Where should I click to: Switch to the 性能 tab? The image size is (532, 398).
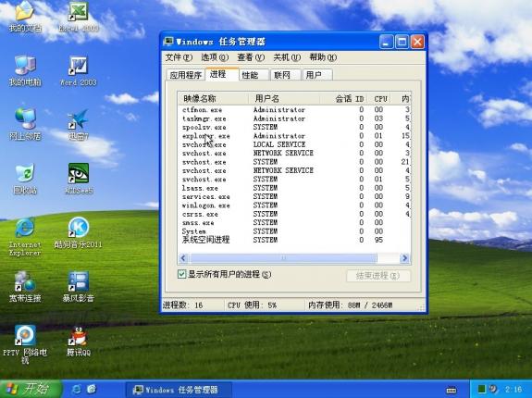[x=254, y=75]
